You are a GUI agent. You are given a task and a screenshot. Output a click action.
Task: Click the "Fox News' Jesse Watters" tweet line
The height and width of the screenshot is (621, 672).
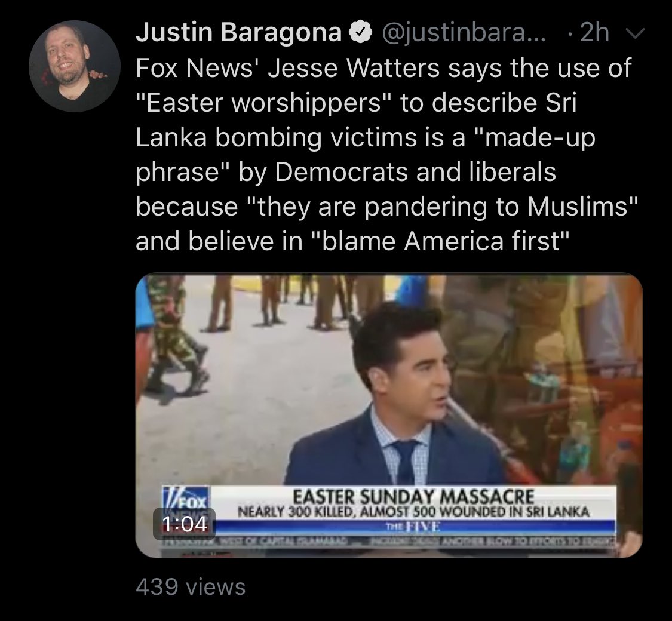(383, 67)
